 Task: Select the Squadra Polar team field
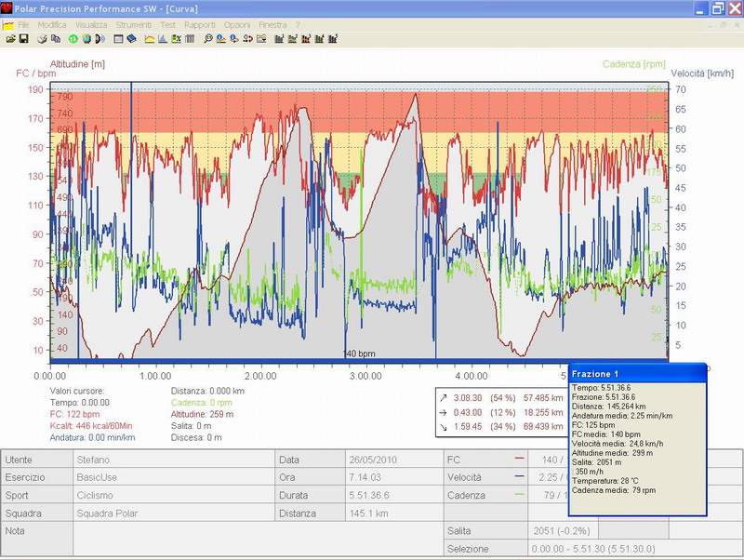tap(174, 513)
